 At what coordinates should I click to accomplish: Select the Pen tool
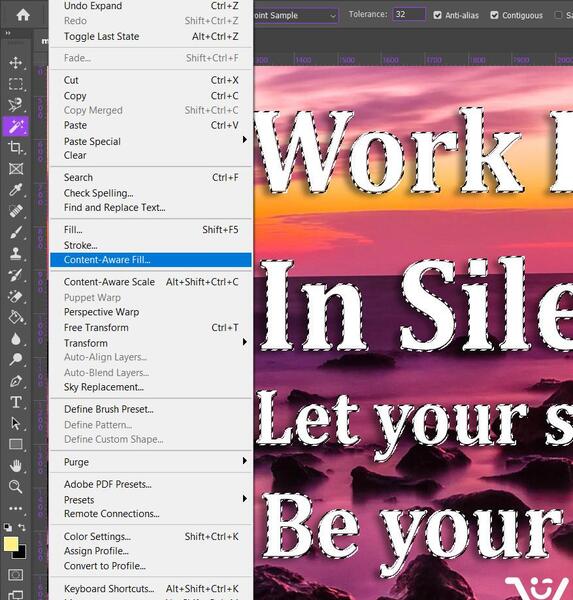point(16,381)
